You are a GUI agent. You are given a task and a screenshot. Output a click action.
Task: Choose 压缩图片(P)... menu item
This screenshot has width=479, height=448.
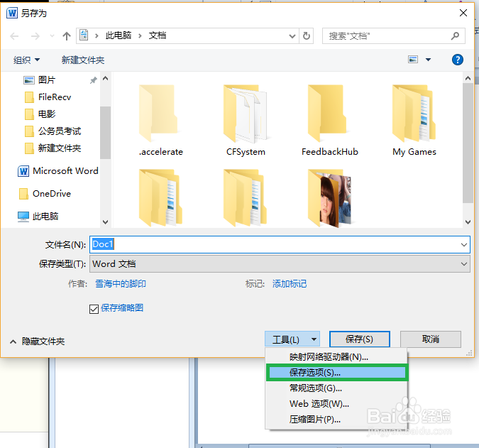[x=336, y=420]
